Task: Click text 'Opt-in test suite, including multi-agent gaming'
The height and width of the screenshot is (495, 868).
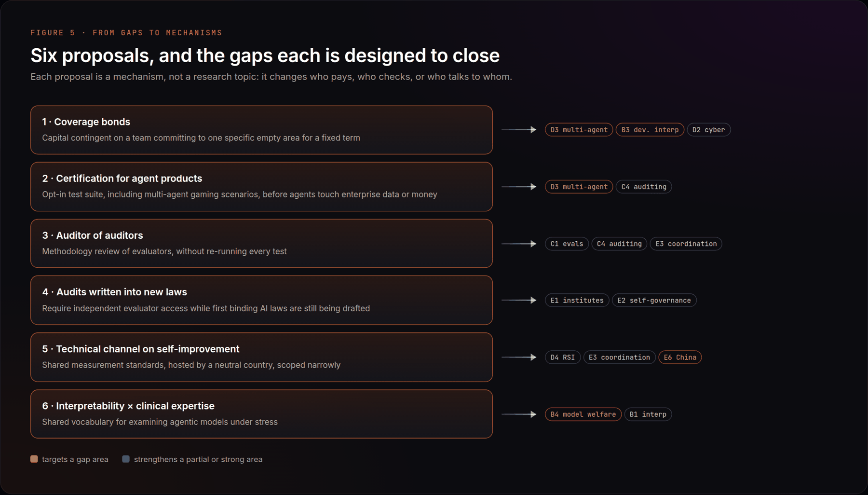Action: click(240, 194)
